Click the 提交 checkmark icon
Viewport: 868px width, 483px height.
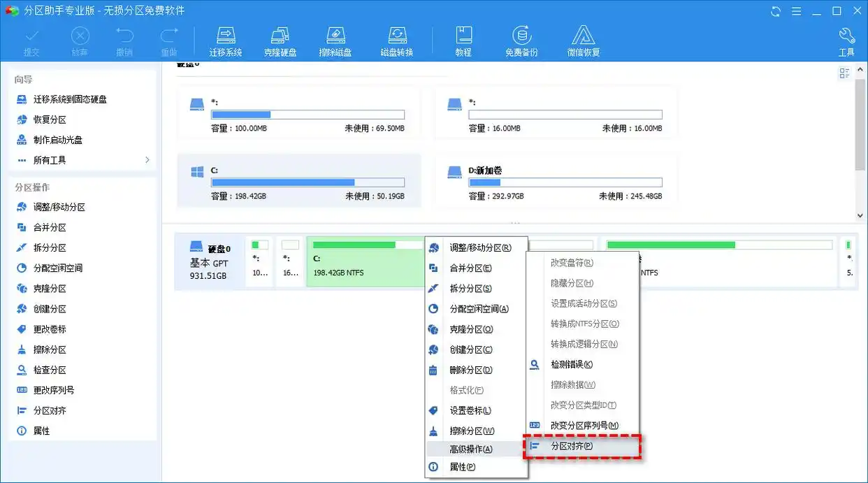[32, 40]
